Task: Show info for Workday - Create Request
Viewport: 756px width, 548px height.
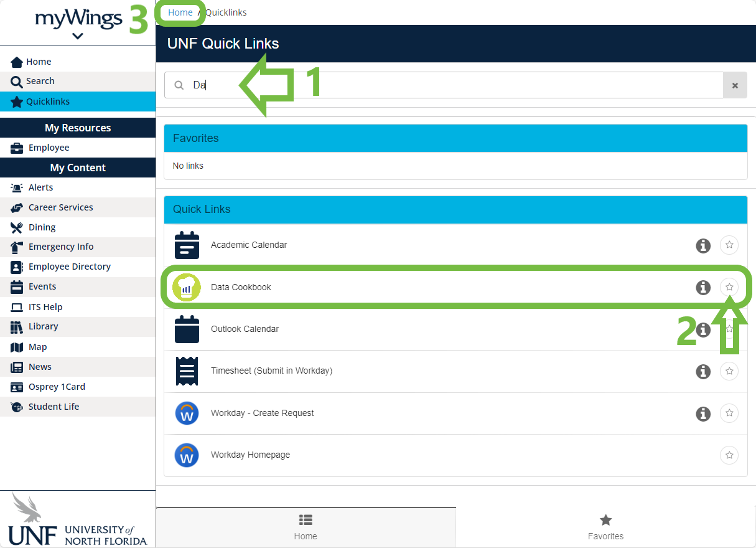Action: click(703, 413)
